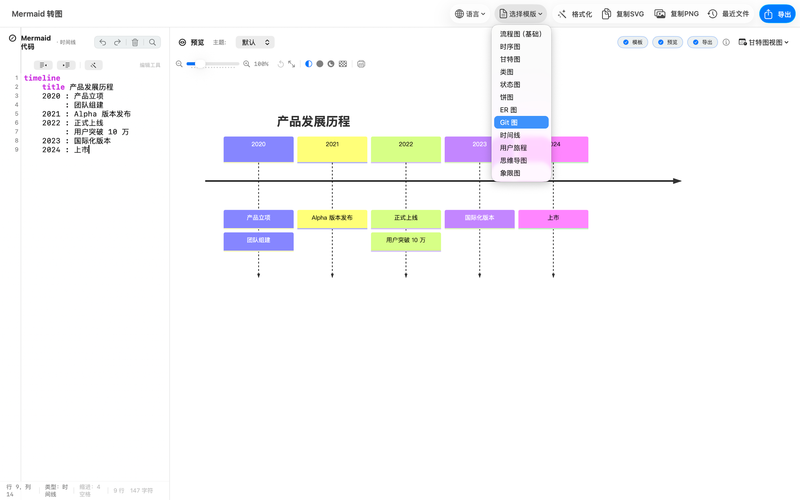The width and height of the screenshot is (800, 500).
Task: Zoom out the preview with minus magnifier
Action: tap(179, 64)
